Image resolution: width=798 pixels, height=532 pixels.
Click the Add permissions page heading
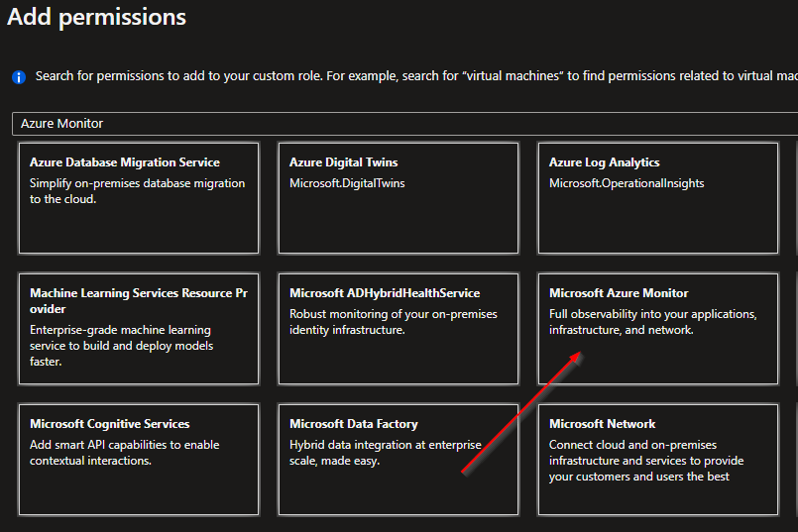tap(96, 17)
